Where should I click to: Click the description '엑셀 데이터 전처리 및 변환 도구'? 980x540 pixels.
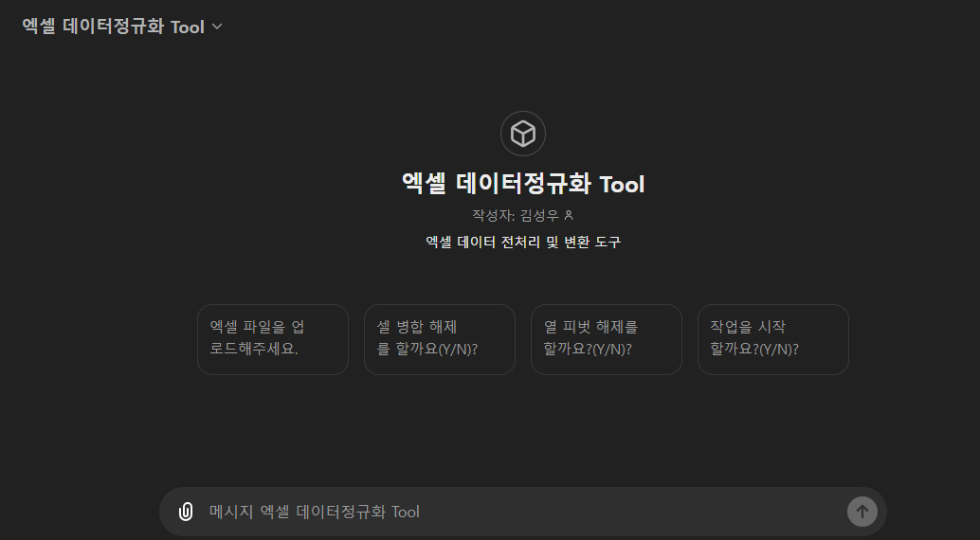[523, 242]
